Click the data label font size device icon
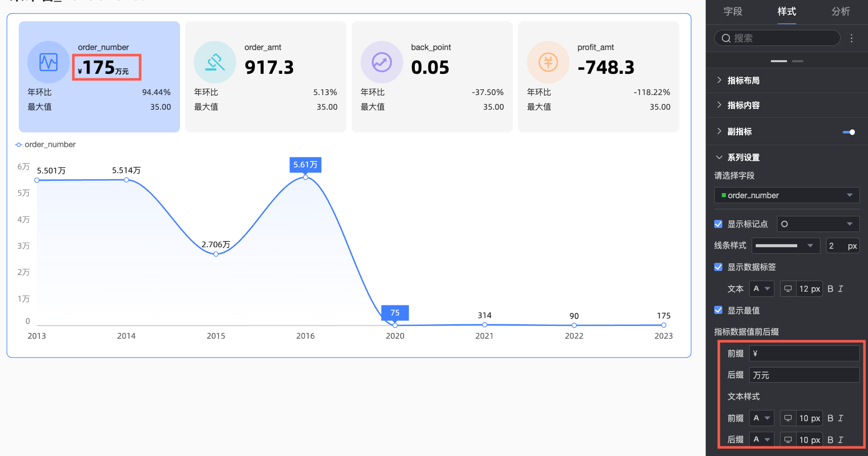 click(788, 289)
